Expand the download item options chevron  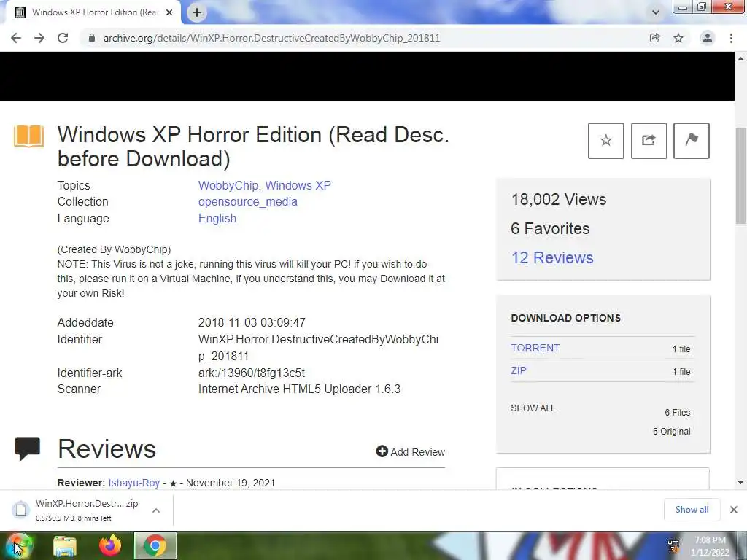(x=156, y=510)
